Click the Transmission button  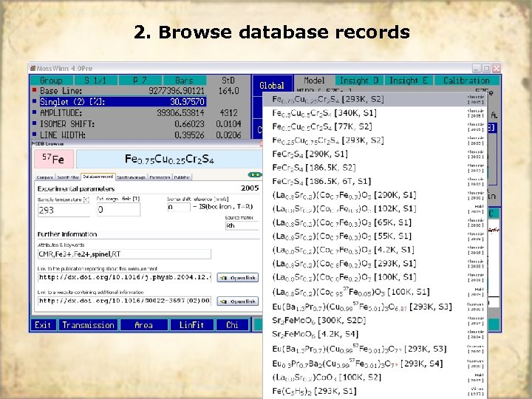[x=88, y=325]
